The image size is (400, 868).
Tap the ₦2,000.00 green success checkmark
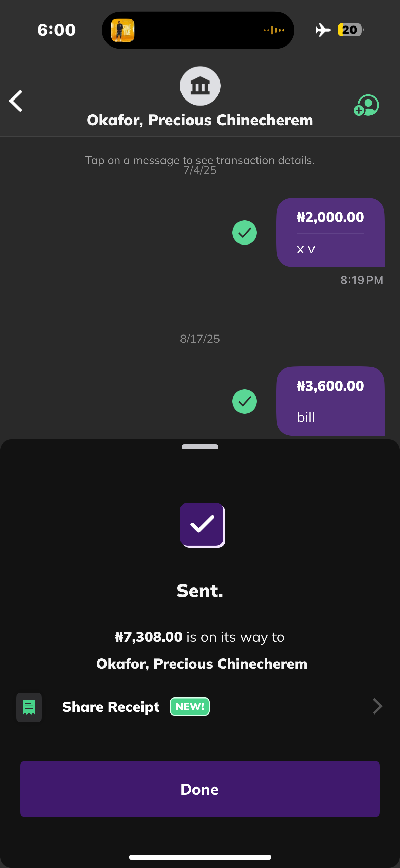pyautogui.click(x=244, y=233)
